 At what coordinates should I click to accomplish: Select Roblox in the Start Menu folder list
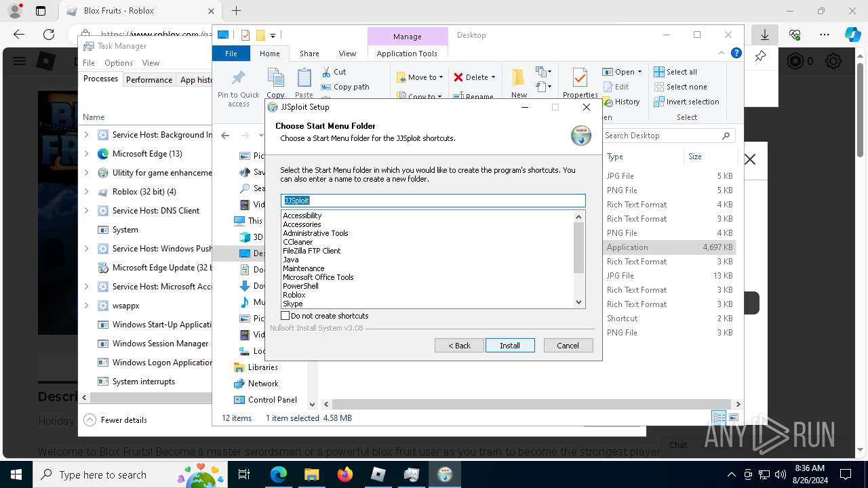click(294, 295)
